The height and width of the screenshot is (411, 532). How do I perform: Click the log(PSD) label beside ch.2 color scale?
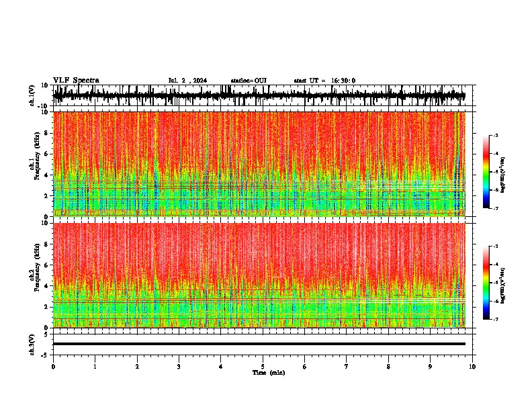[503, 285]
